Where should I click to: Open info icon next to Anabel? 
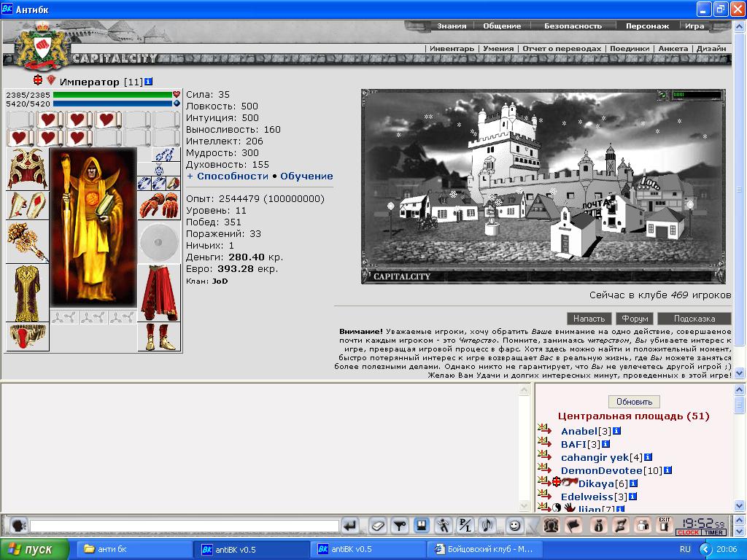point(616,431)
